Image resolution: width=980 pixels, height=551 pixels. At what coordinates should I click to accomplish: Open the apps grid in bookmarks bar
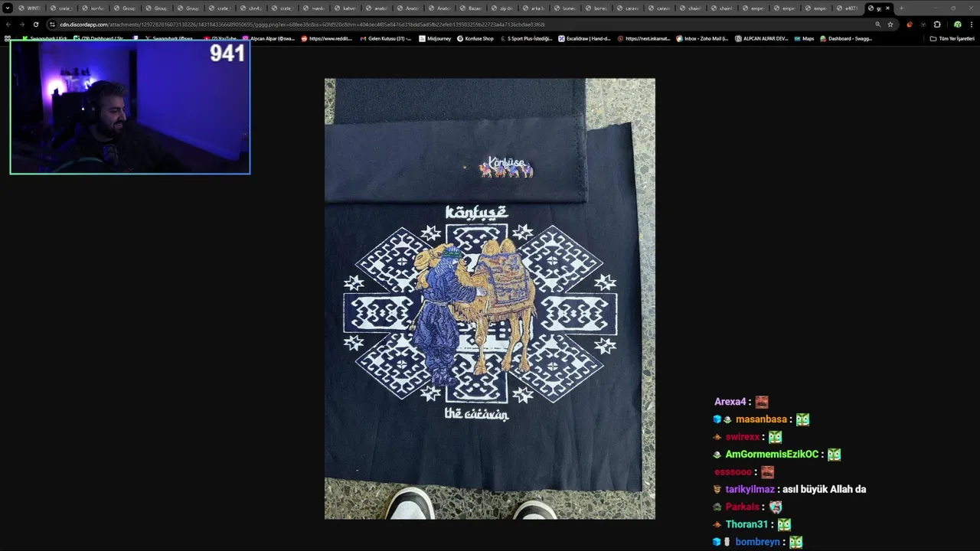(8, 38)
